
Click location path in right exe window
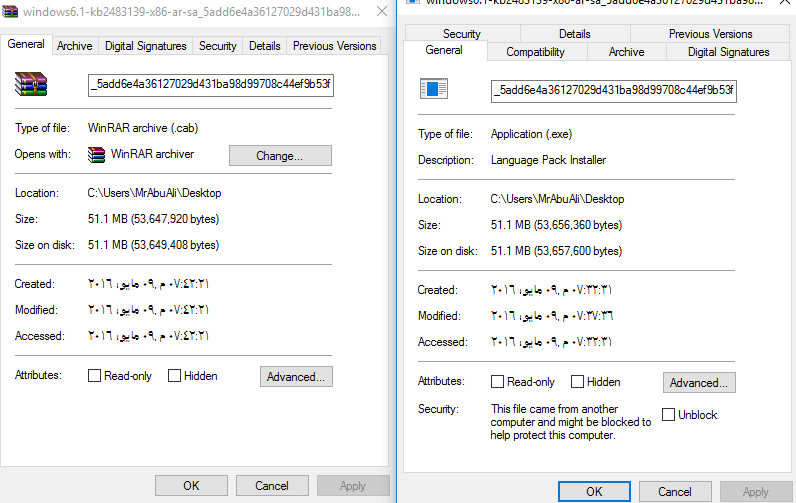(x=557, y=199)
